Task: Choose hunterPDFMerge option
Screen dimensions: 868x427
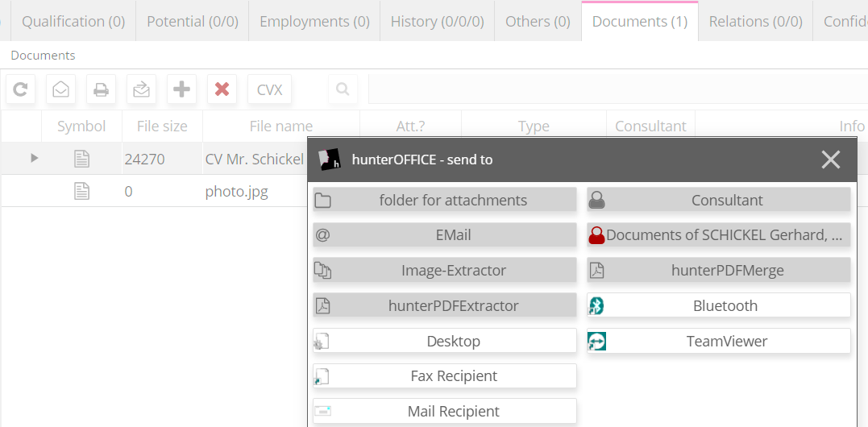Action: pos(719,271)
